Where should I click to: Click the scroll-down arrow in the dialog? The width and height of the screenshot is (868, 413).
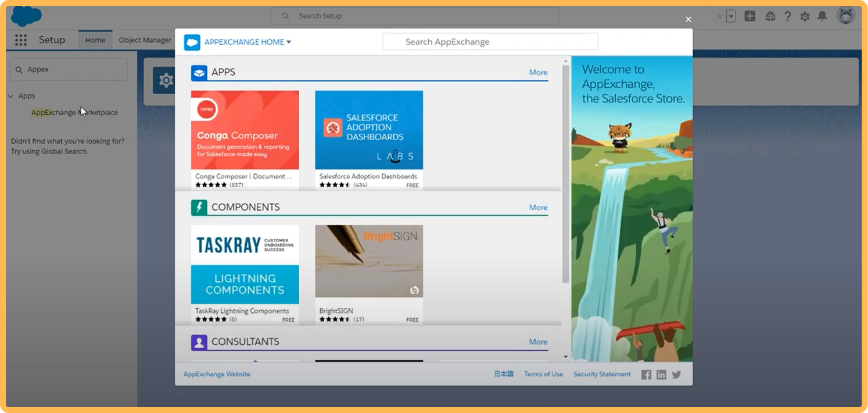(566, 357)
